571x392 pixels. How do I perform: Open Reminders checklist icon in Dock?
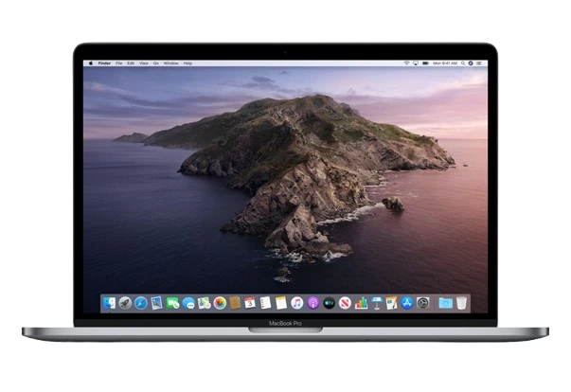[265, 303]
